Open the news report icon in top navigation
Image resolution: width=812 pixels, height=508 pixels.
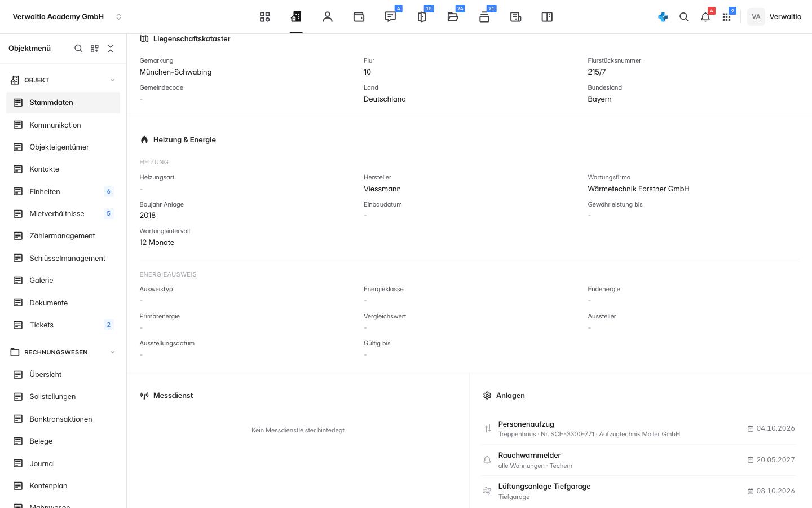tap(515, 17)
